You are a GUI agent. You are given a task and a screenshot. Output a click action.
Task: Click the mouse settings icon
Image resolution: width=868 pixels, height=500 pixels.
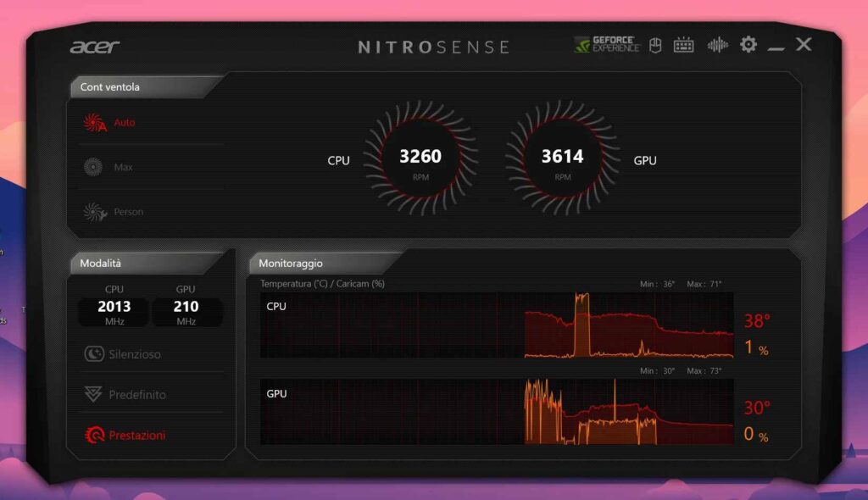tap(655, 45)
